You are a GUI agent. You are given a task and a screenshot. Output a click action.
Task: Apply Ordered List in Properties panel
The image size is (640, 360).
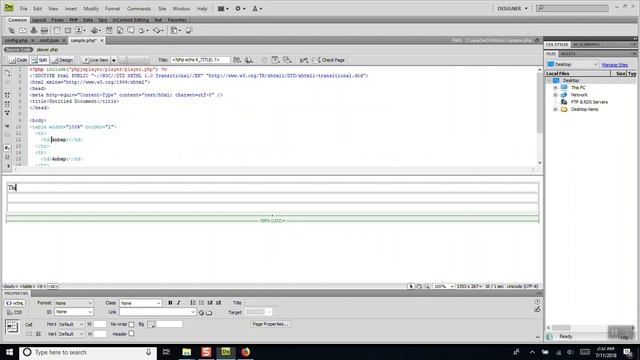201,303
